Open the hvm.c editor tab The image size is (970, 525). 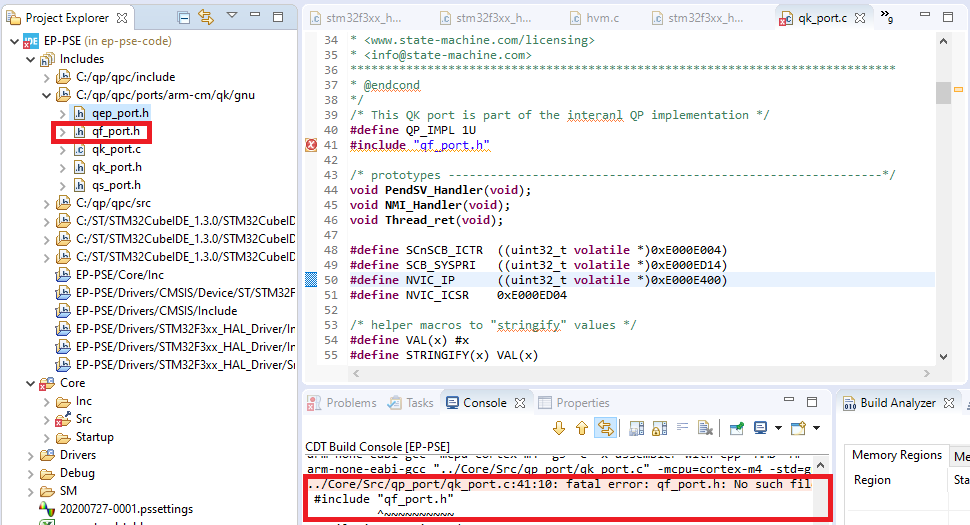[x=594, y=18]
